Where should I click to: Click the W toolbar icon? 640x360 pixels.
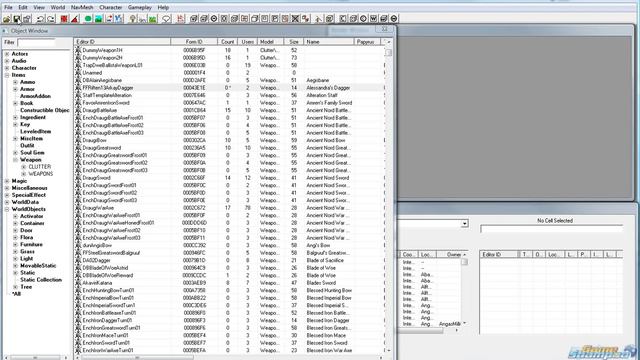pos(373,19)
